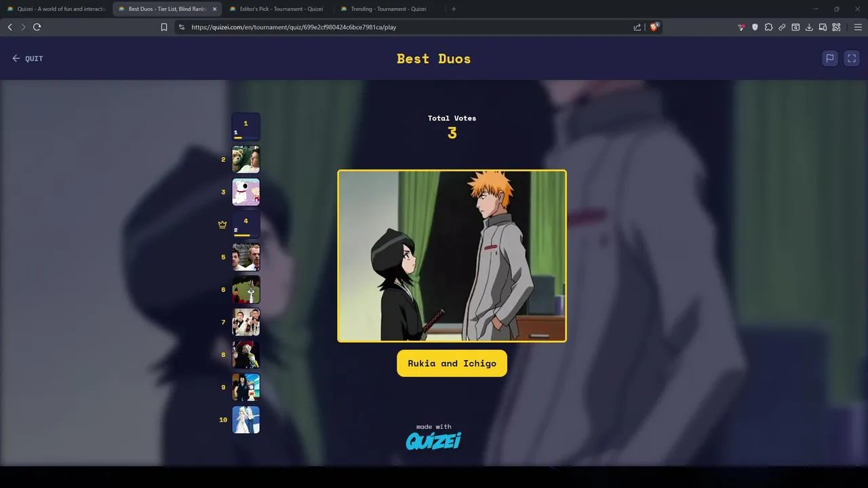
Task: Open the browser hamburger main menu
Action: click(x=858, y=27)
